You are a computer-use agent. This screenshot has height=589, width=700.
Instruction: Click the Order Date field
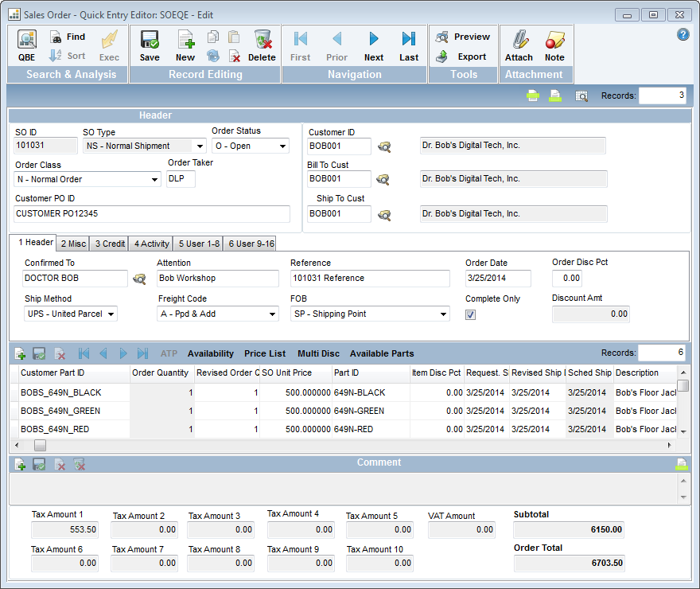coord(498,279)
